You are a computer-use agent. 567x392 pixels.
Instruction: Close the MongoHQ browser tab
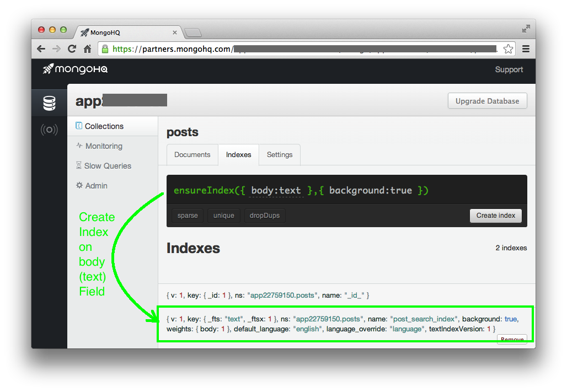pos(175,33)
